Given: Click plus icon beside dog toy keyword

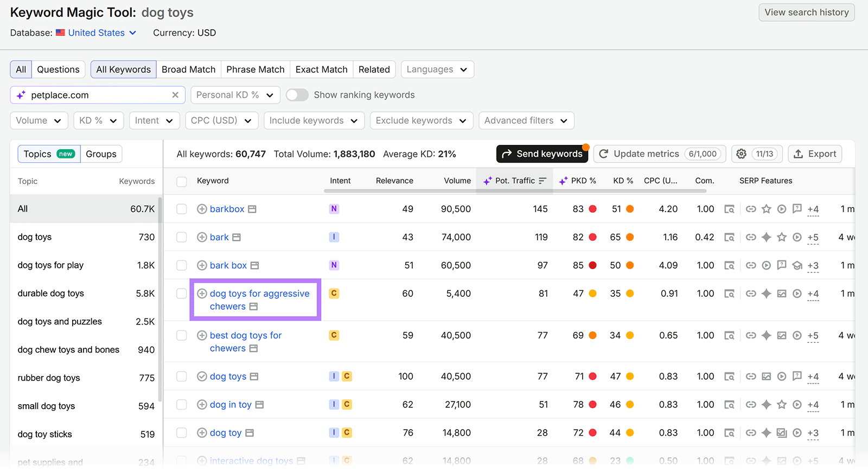Looking at the screenshot, I should pyautogui.click(x=202, y=433).
